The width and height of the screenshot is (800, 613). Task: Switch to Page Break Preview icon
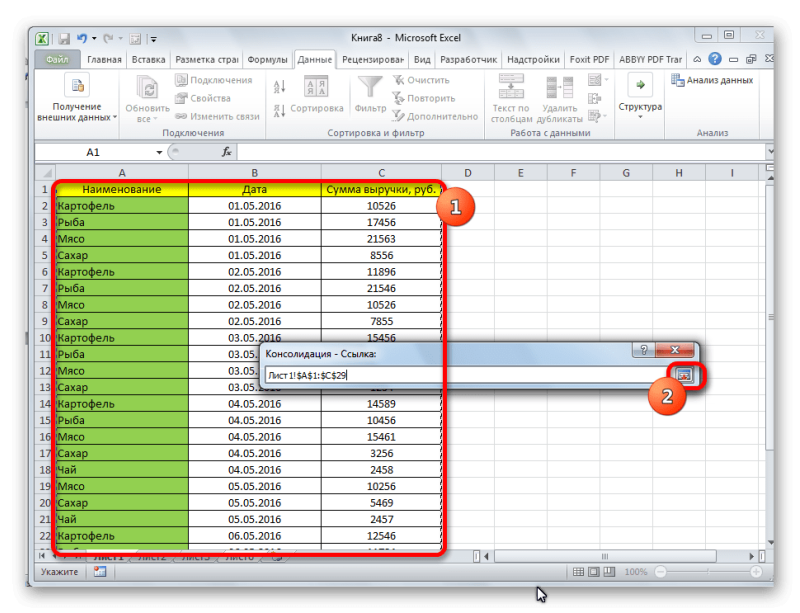point(609,572)
